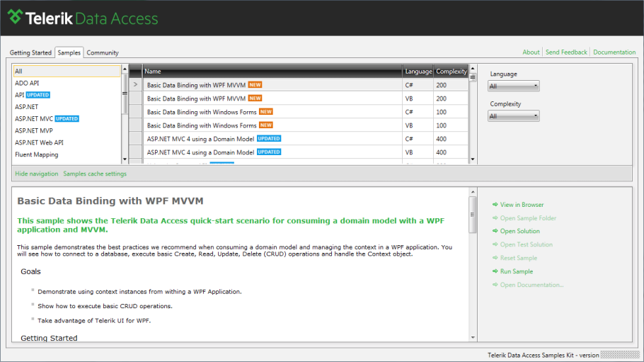Image resolution: width=644 pixels, height=362 pixels.
Task: Click the arrow icon beside Open Solution
Action: (495, 231)
